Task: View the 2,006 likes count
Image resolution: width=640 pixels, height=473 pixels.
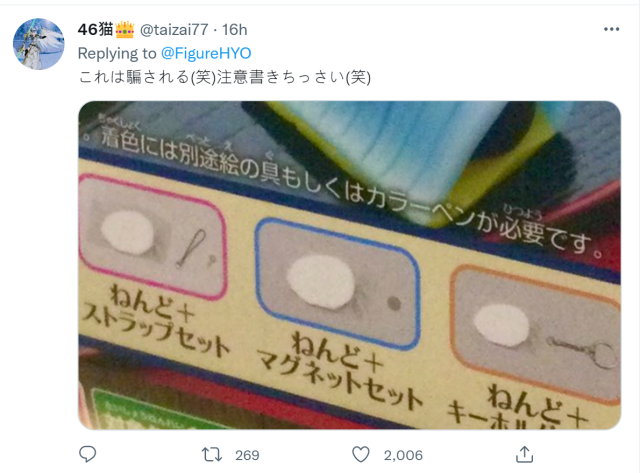Action: click(x=403, y=455)
